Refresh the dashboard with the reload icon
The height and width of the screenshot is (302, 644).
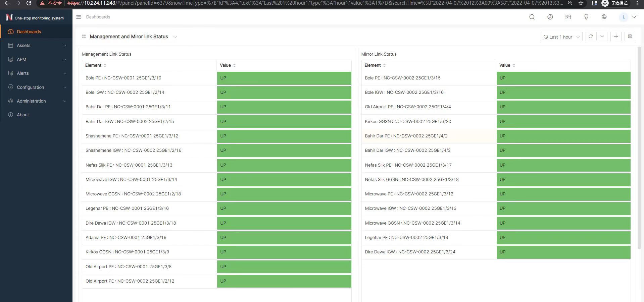point(591,37)
